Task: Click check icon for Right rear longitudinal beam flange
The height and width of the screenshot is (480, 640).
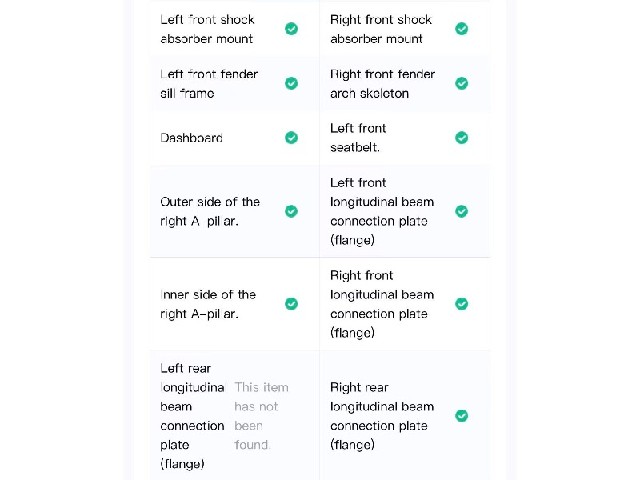Action: tap(462, 416)
